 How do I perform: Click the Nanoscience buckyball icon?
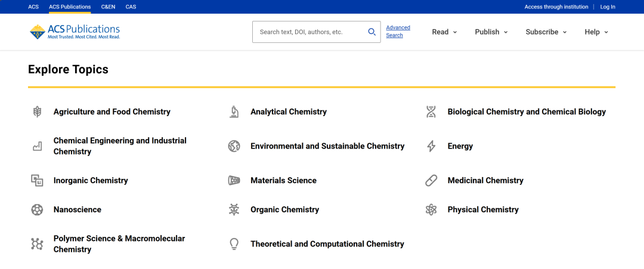[37, 210]
